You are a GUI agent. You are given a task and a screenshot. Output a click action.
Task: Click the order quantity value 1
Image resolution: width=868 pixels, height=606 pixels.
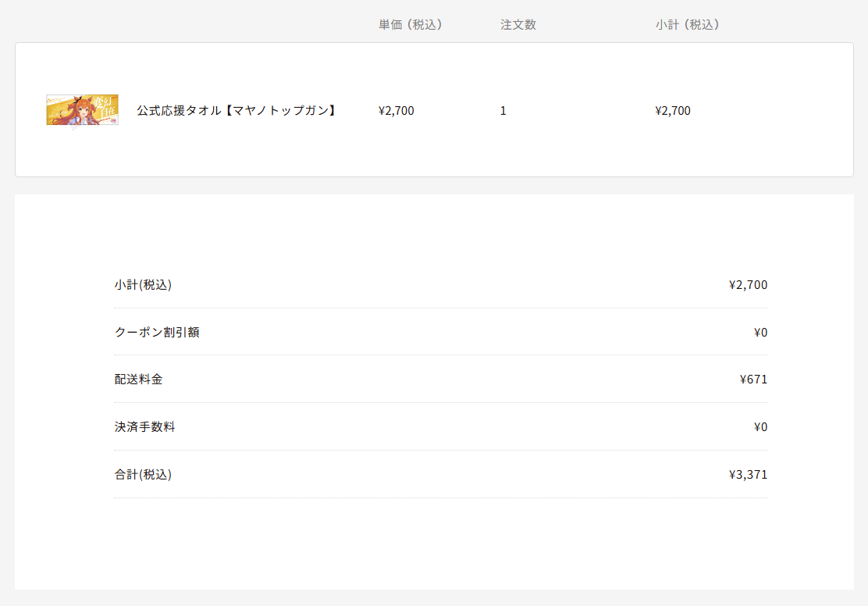click(x=503, y=111)
